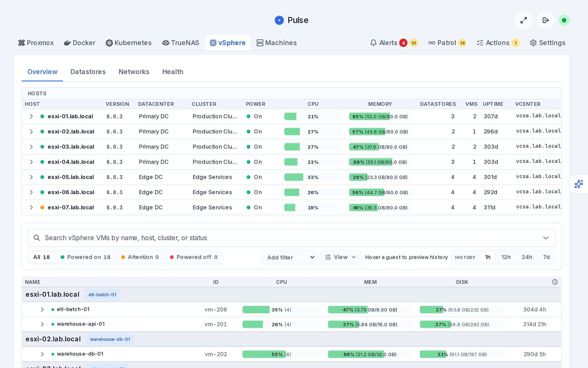Click the logout icon in header
This screenshot has height=368, width=588.
tap(546, 20)
